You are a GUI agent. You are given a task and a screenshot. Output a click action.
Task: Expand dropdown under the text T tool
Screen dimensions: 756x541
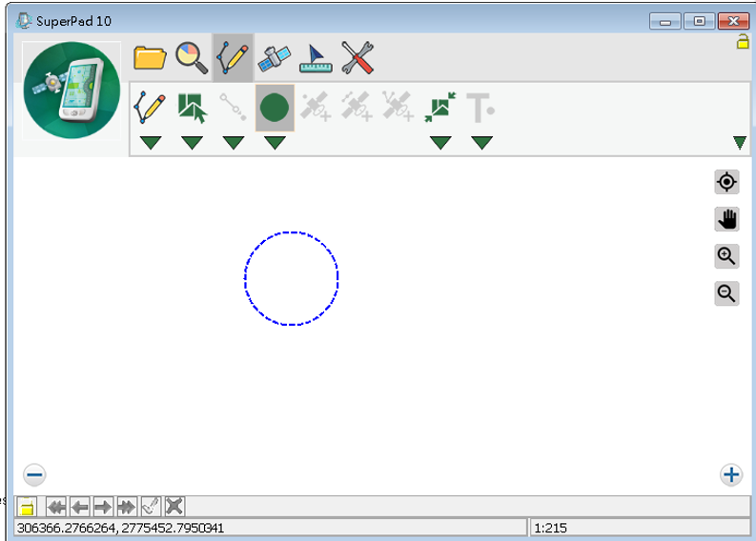coord(482,143)
